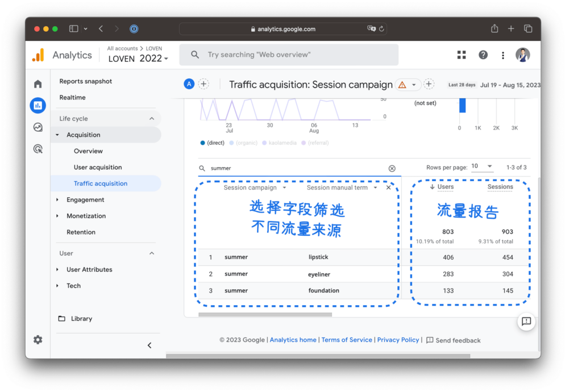Toggle the Safari sidebar icon
Image resolution: width=582 pixels, height=392 pixels.
pyautogui.click(x=73, y=28)
